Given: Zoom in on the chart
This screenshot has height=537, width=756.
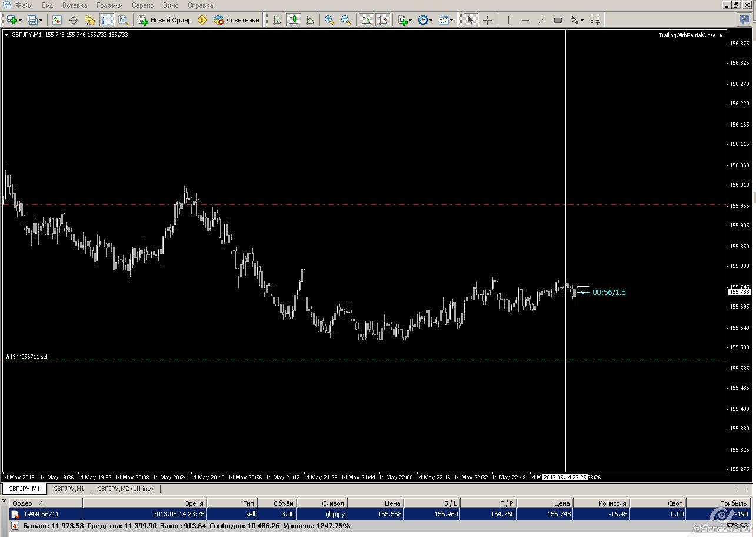Looking at the screenshot, I should (x=329, y=20).
